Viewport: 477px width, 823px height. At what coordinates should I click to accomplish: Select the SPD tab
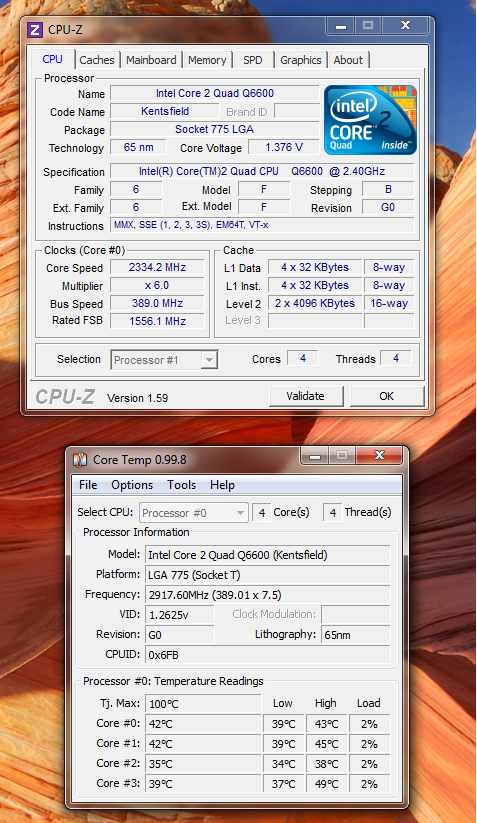pos(252,60)
